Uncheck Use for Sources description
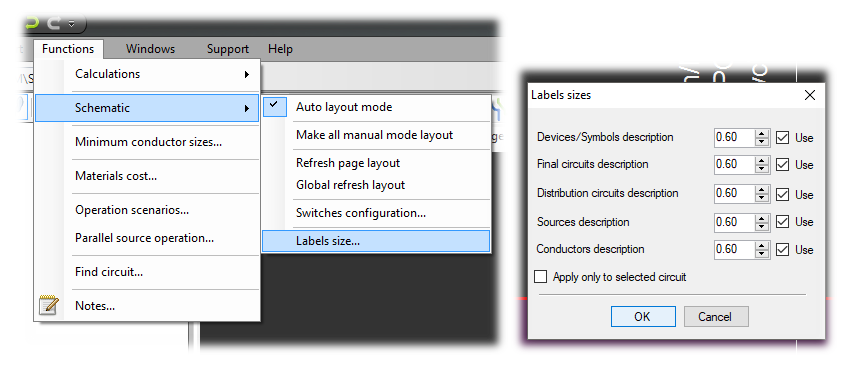 [x=782, y=222]
